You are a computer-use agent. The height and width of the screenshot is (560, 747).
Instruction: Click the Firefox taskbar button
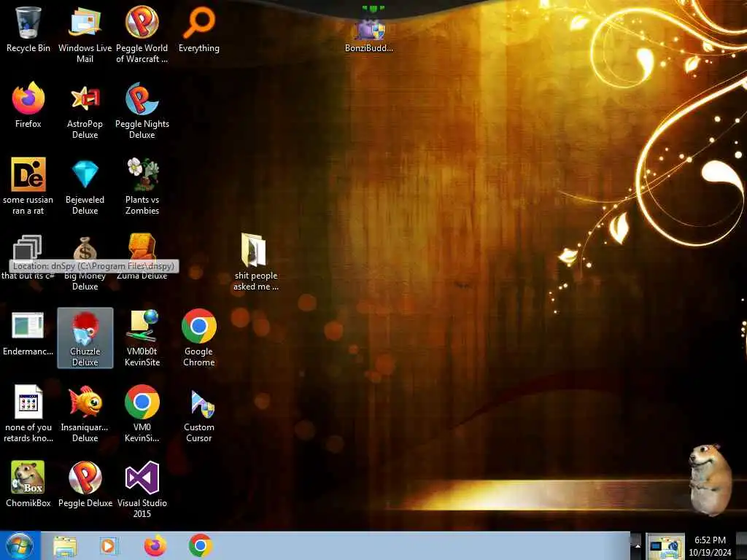[155, 545]
